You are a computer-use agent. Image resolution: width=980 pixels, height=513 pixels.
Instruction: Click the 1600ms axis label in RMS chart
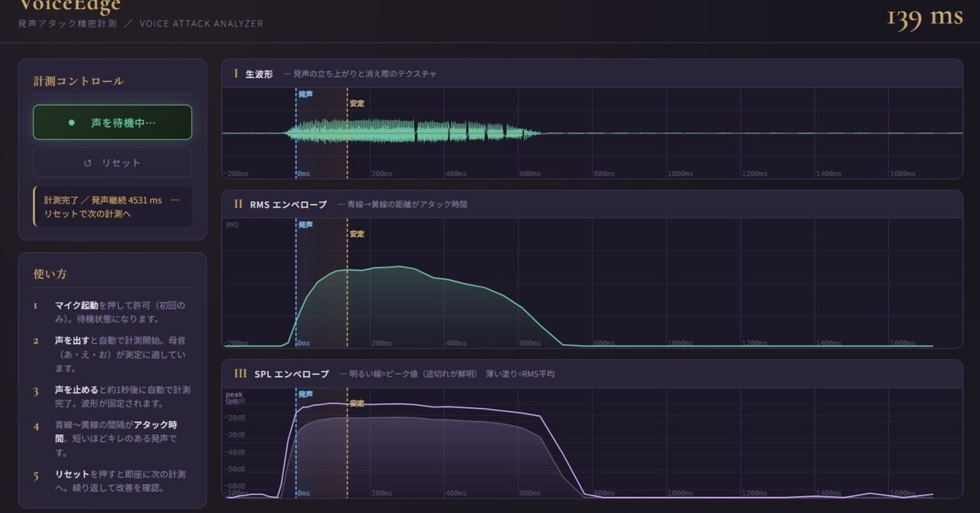(902, 343)
